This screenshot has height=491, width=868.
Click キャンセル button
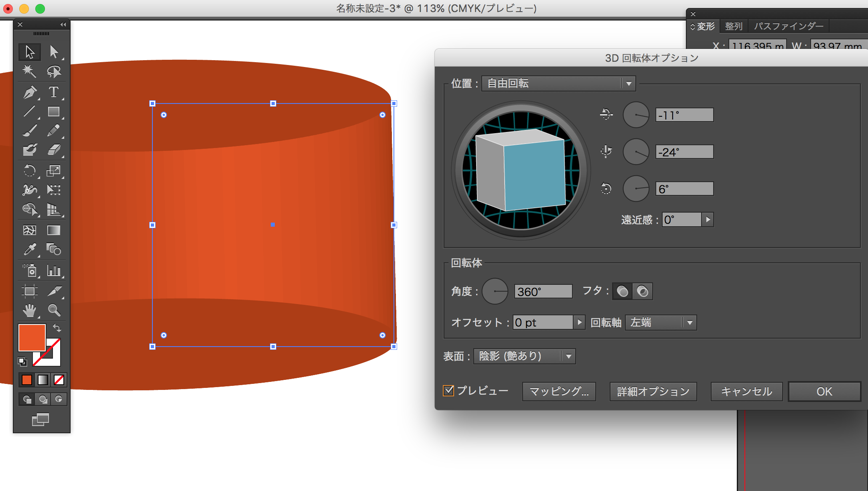(746, 391)
